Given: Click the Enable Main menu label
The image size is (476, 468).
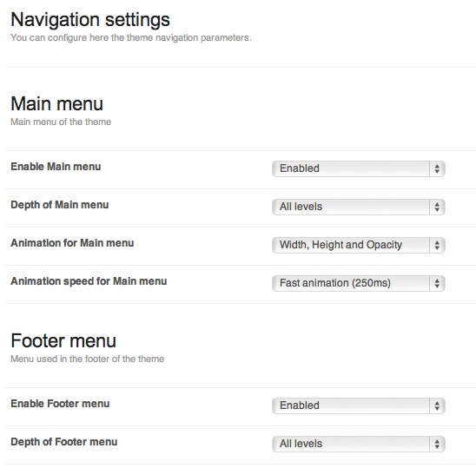Looking at the screenshot, I should [x=56, y=167].
